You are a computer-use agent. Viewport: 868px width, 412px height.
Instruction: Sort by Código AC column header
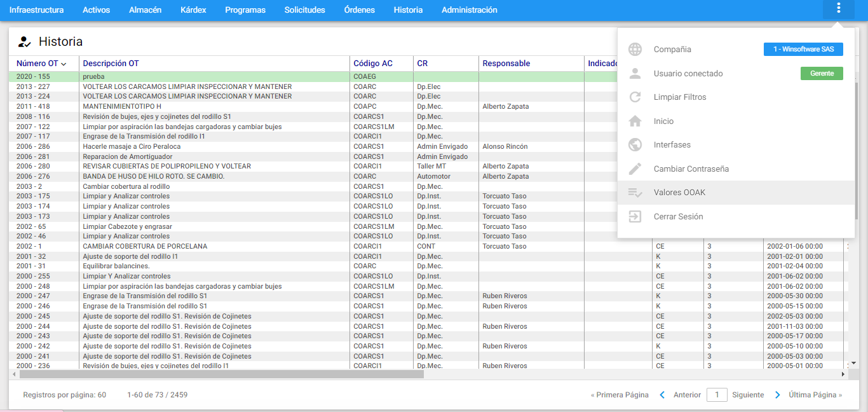coord(373,64)
